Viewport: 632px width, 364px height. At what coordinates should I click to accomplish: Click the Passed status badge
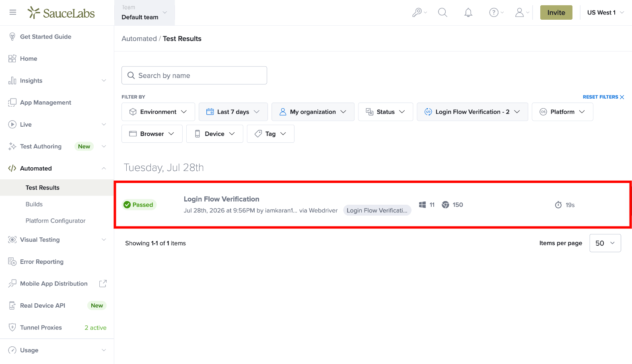[x=139, y=205]
